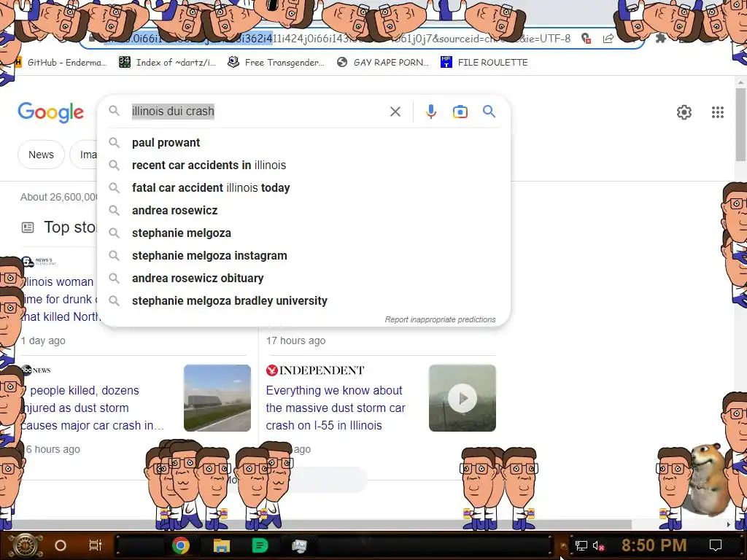Select the 'paul prowant' suggestion
The height and width of the screenshot is (560, 747).
pos(304,142)
